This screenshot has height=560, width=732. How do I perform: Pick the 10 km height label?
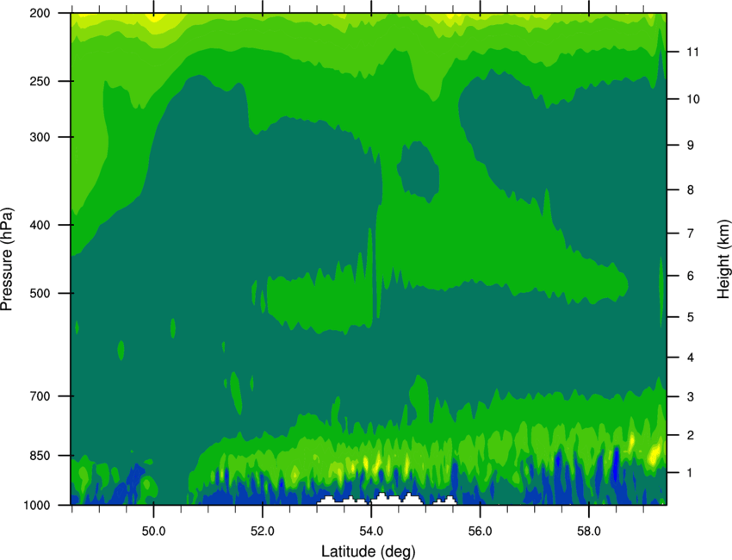tap(692, 99)
